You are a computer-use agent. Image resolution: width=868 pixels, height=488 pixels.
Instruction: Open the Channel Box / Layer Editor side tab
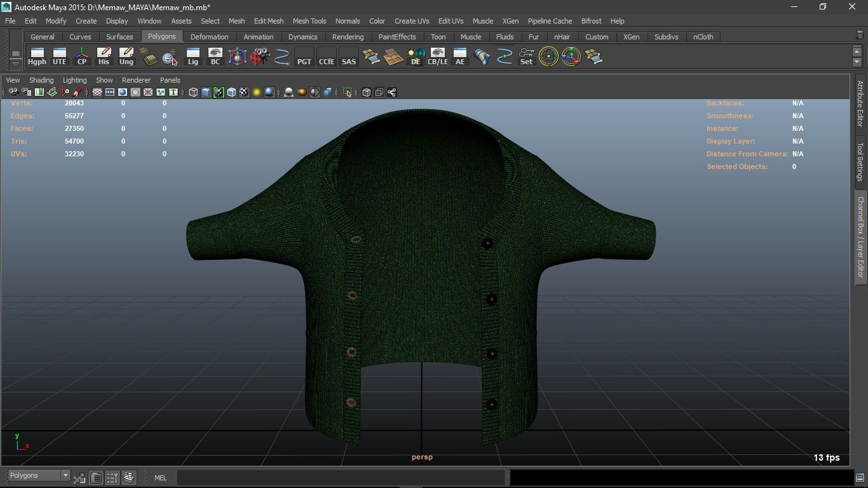860,237
